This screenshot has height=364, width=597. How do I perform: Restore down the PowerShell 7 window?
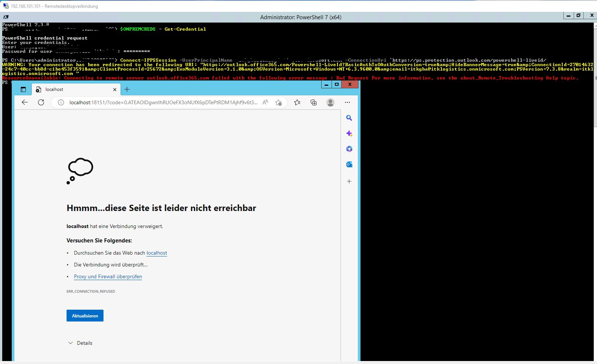point(579,16)
